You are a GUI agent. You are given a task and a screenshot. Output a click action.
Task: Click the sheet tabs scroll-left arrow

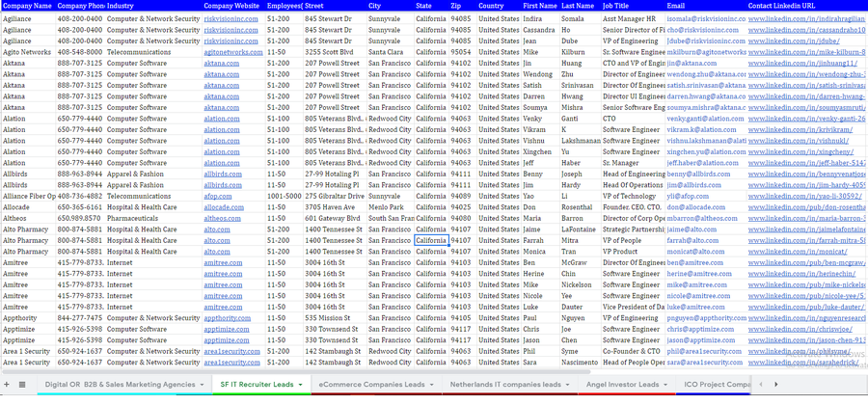[x=761, y=384]
